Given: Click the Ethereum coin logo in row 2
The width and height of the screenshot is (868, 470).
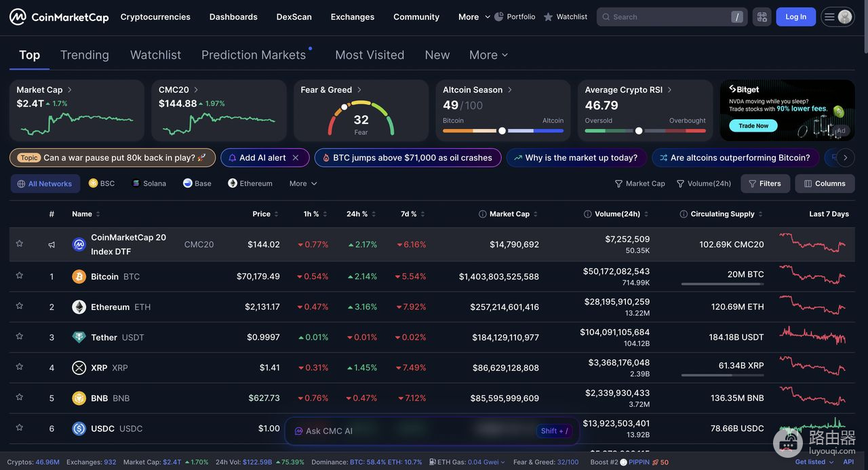Looking at the screenshot, I should pyautogui.click(x=79, y=307).
